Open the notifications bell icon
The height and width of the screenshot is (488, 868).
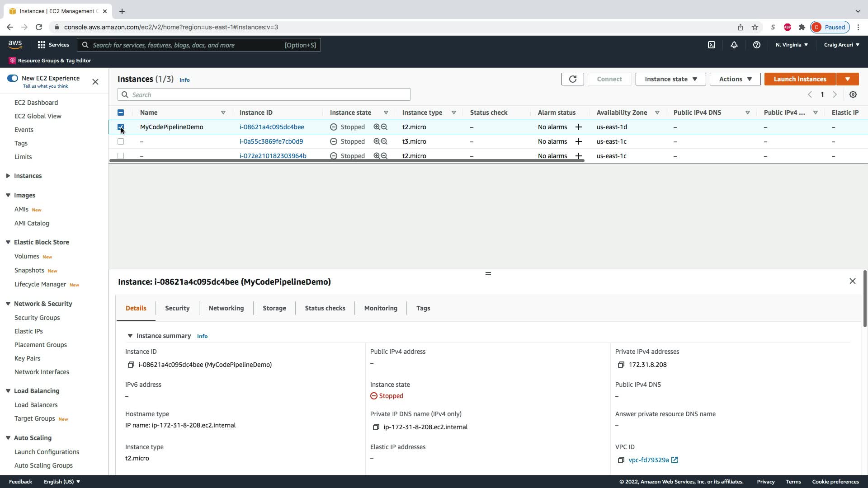coord(734,45)
